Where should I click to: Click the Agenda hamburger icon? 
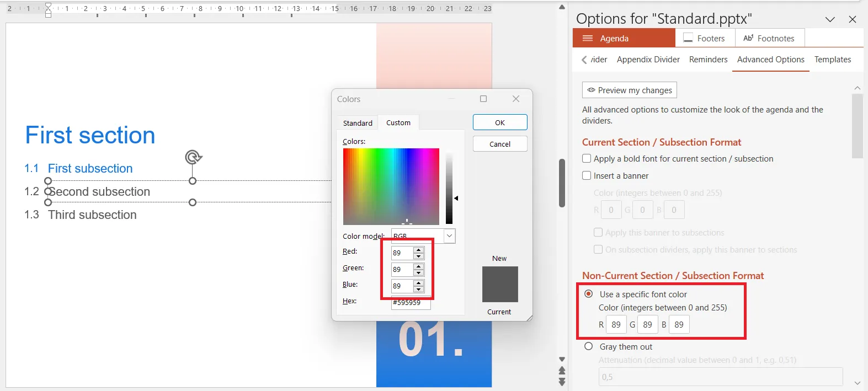(x=588, y=39)
